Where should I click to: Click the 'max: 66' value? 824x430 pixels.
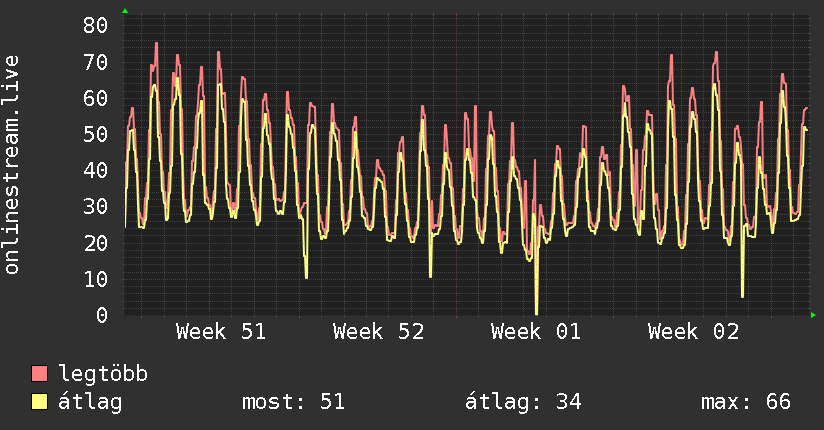[746, 402]
